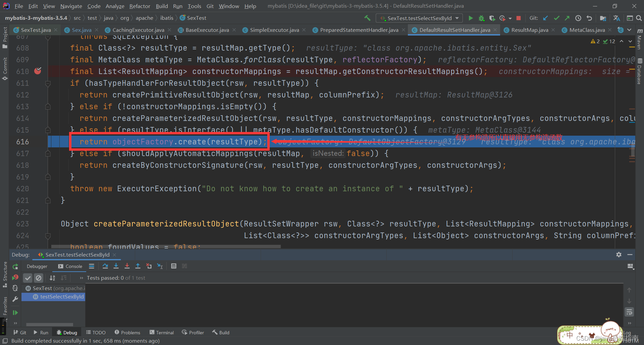The width and height of the screenshot is (644, 345).
Task: Click Run to Cursor icon
Action: click(160, 266)
